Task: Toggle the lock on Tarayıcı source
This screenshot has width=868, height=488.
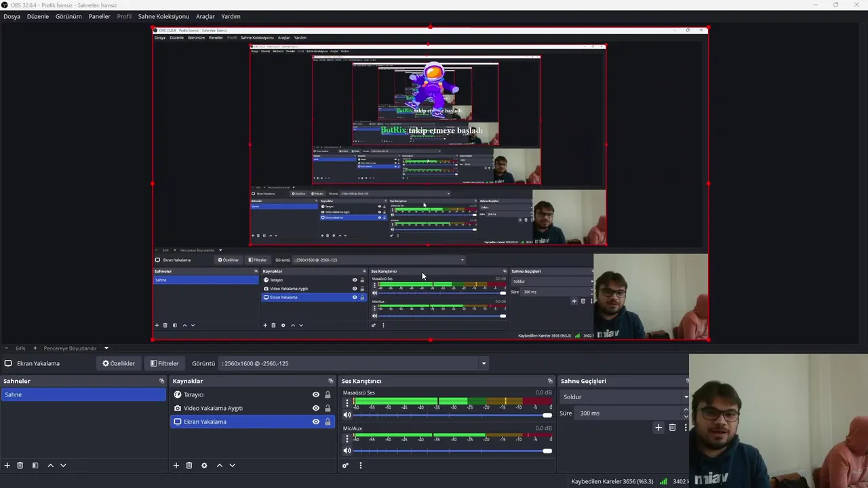Action: [328, 394]
